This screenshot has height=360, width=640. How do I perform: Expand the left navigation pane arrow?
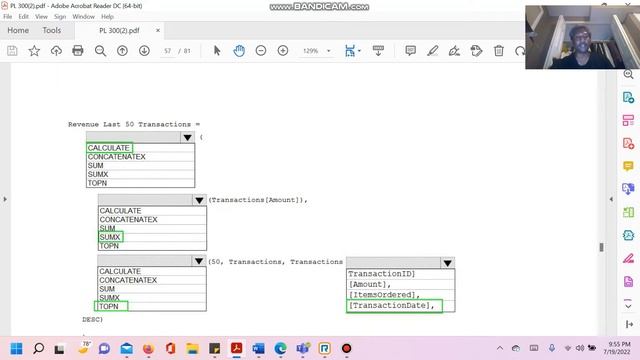pyautogui.click(x=5, y=199)
